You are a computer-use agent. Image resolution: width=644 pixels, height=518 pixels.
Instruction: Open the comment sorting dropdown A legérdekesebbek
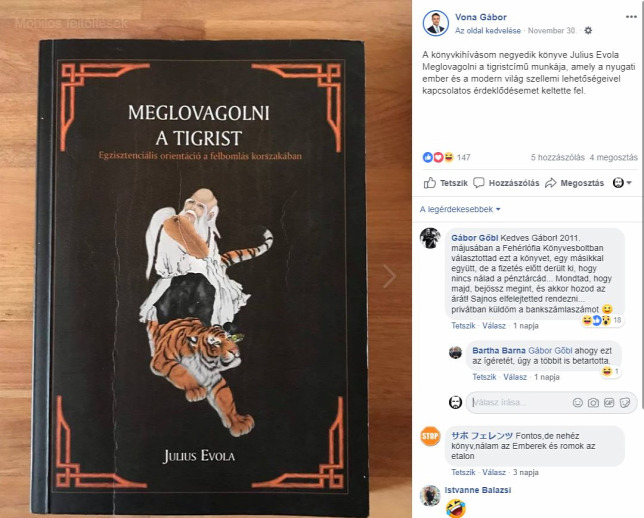[x=460, y=210]
